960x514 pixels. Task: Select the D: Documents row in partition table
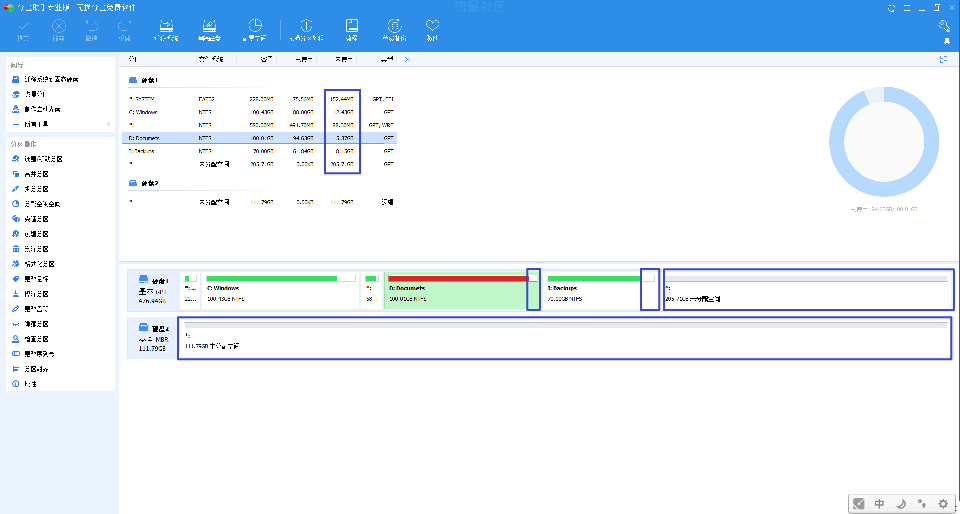(260, 138)
